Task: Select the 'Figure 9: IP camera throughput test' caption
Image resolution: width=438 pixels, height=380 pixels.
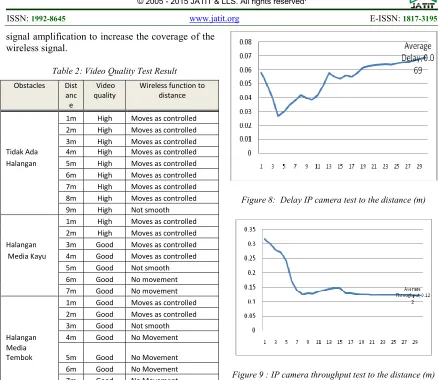Action: tap(333, 375)
